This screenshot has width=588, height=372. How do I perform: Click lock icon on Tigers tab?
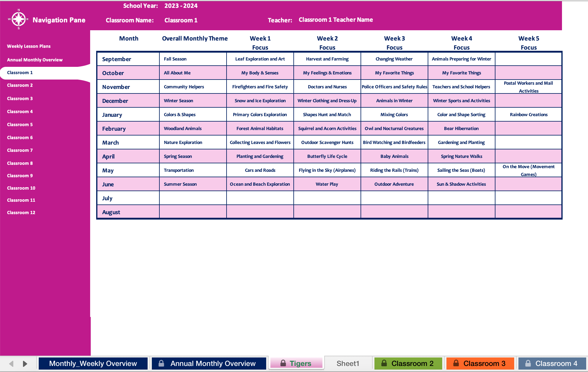pos(283,363)
